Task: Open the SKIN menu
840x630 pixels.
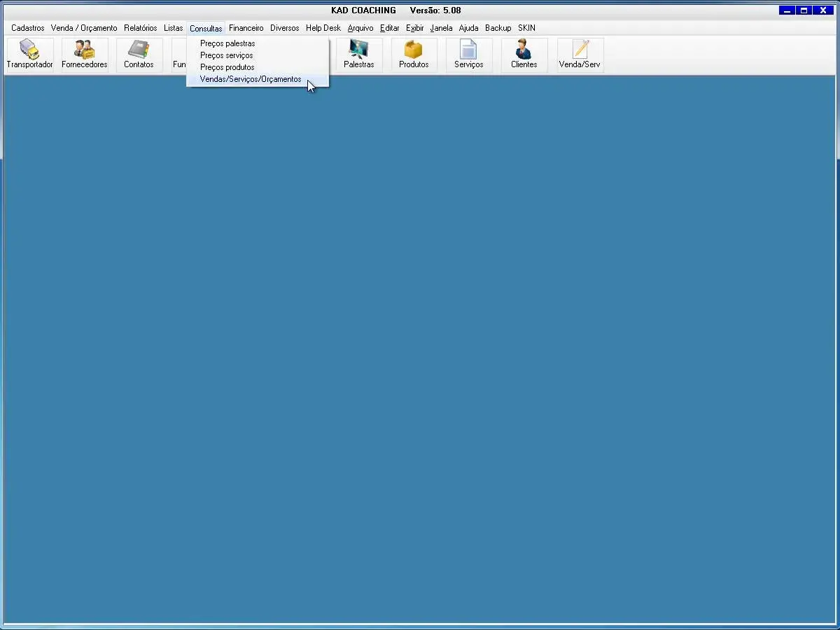Action: [x=526, y=28]
